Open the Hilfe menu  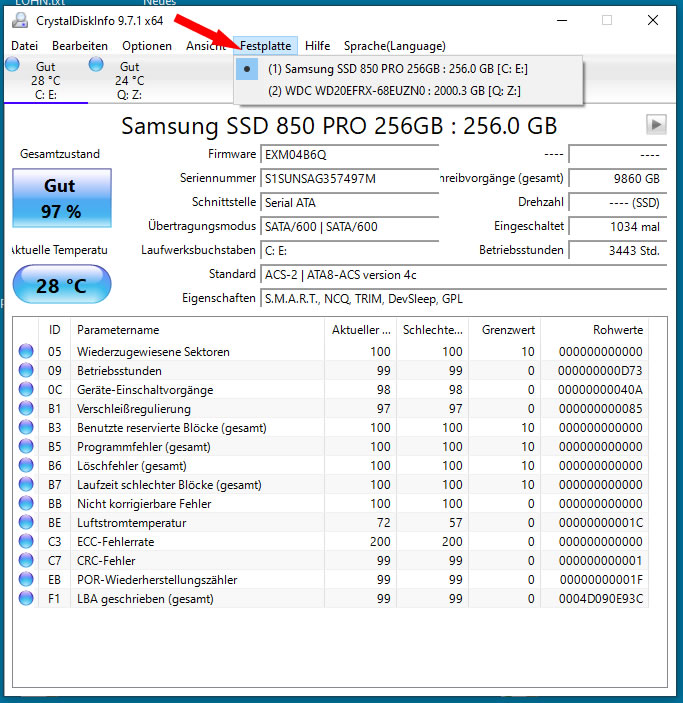[317, 46]
